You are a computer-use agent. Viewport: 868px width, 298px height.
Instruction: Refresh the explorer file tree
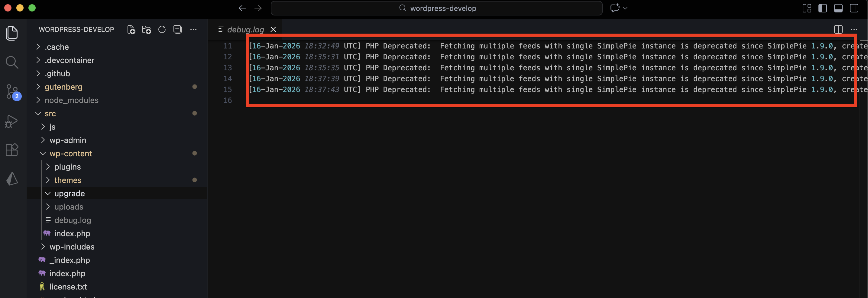point(162,30)
